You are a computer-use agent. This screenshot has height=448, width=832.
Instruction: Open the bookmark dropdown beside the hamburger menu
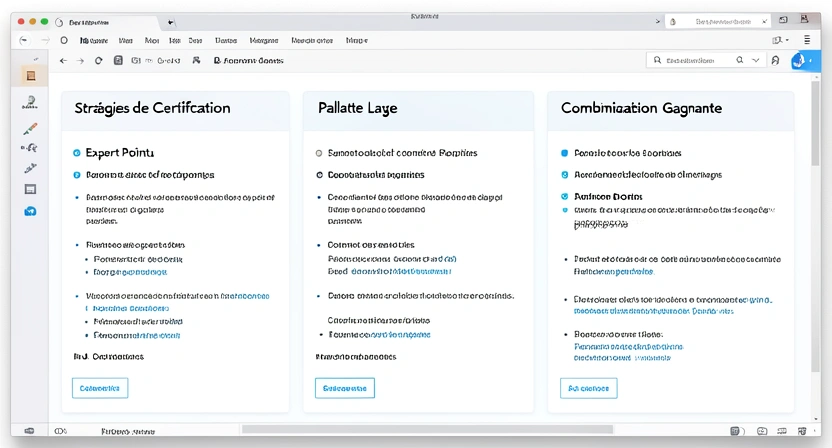(781, 40)
